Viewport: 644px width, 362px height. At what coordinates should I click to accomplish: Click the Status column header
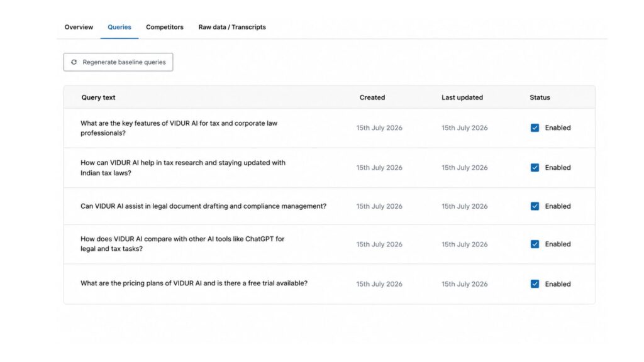pos(540,97)
